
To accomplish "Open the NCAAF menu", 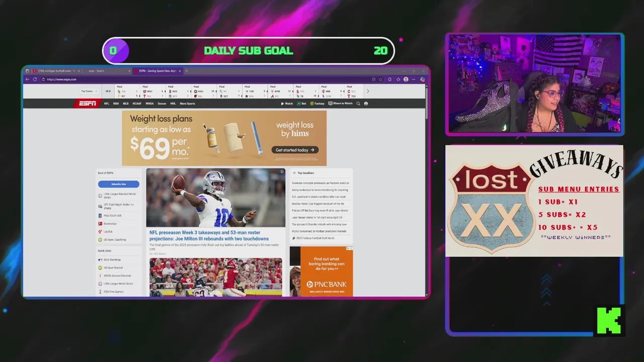I will tap(137, 104).
